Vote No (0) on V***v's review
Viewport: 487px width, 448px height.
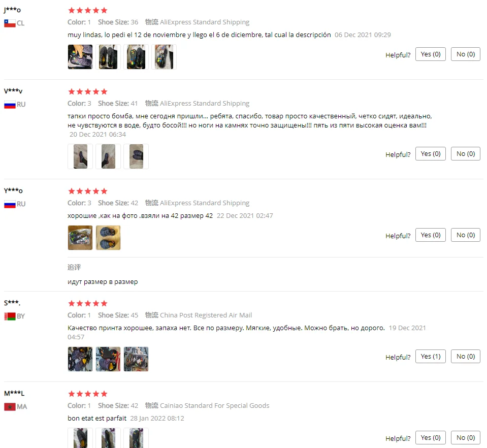[466, 154]
